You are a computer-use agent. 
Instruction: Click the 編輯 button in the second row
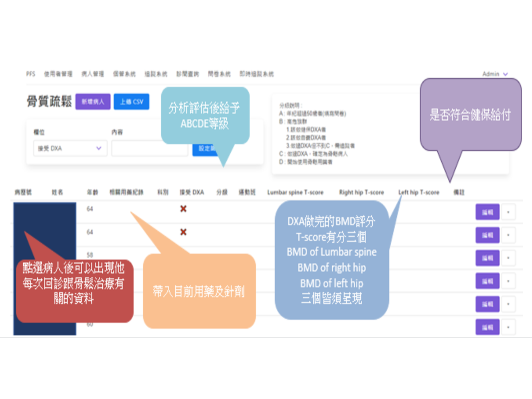tap(487, 235)
